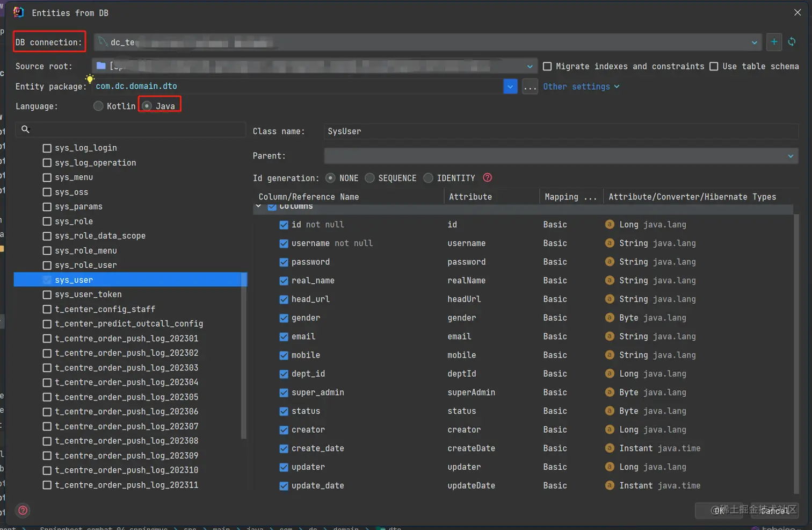Check the sys_menu table
Viewport: 812px width, 530px height.
point(47,177)
